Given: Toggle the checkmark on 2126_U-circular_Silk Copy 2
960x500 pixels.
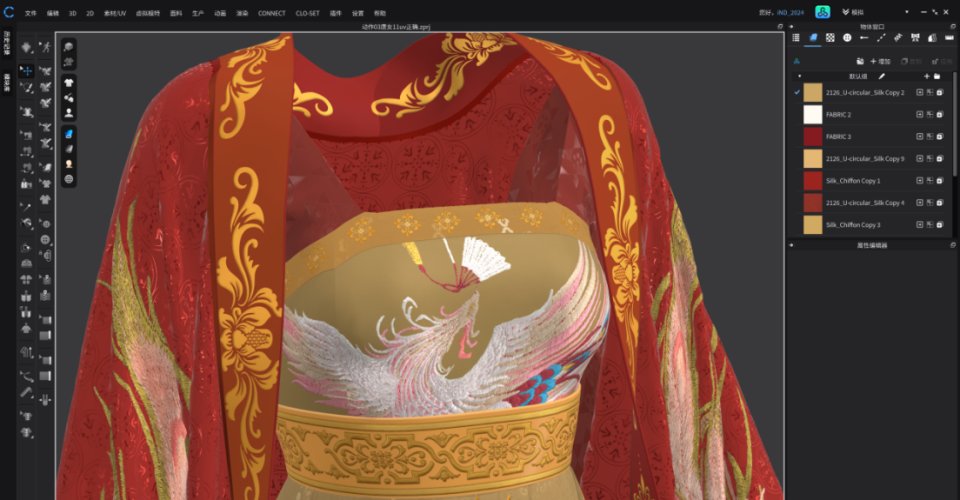Looking at the screenshot, I should (797, 92).
